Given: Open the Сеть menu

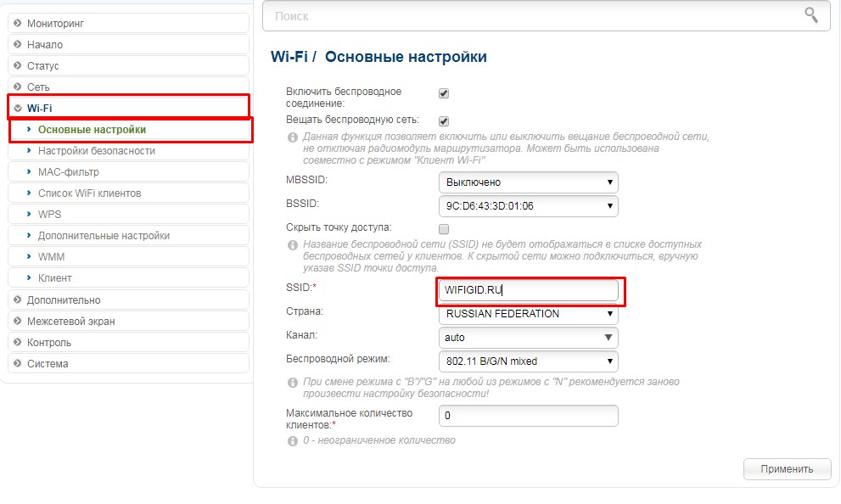Looking at the screenshot, I should (129, 87).
